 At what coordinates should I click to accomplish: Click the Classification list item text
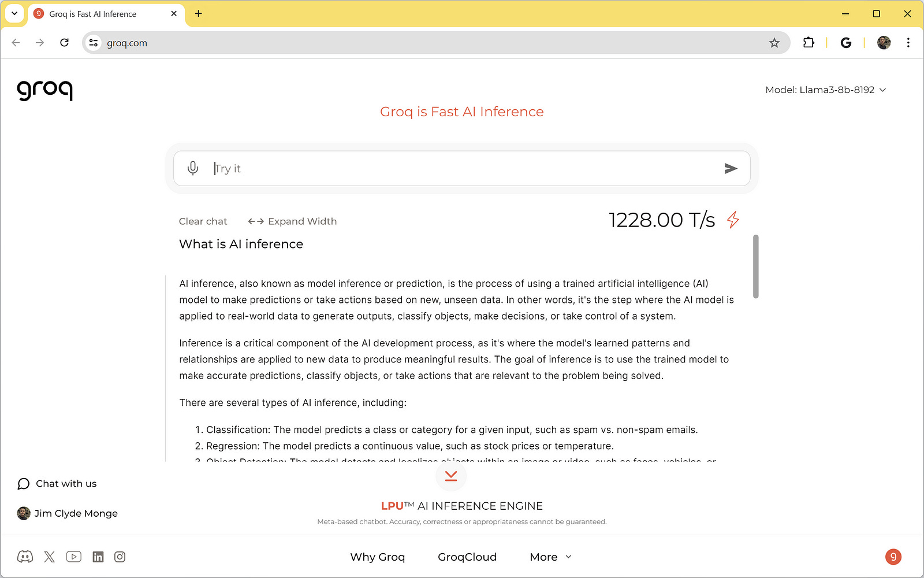coord(452,430)
